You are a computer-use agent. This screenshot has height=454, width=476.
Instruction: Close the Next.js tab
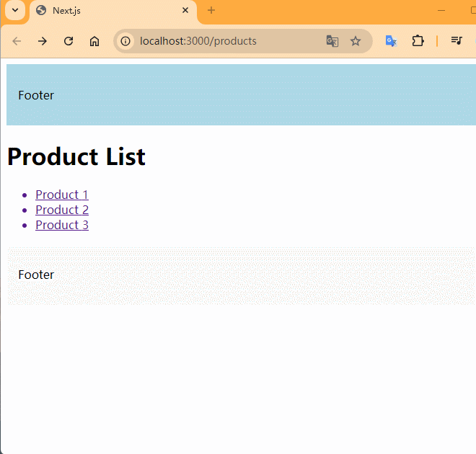[185, 11]
